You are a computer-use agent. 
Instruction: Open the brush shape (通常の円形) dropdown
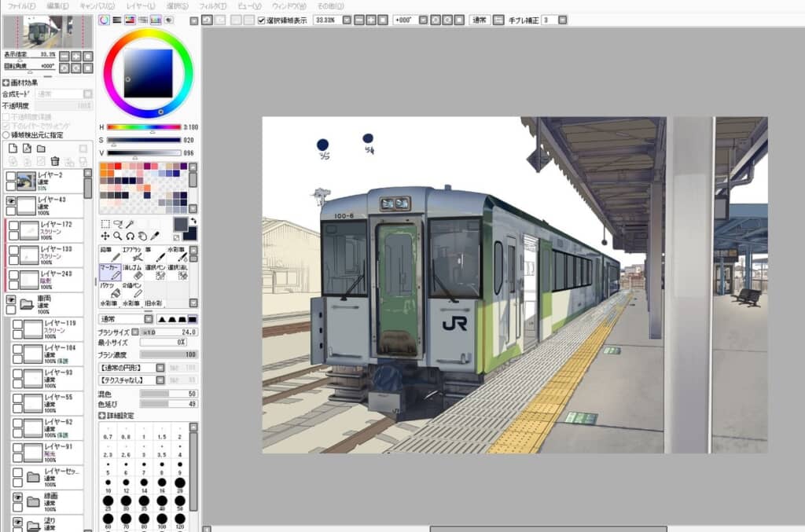coord(160,368)
